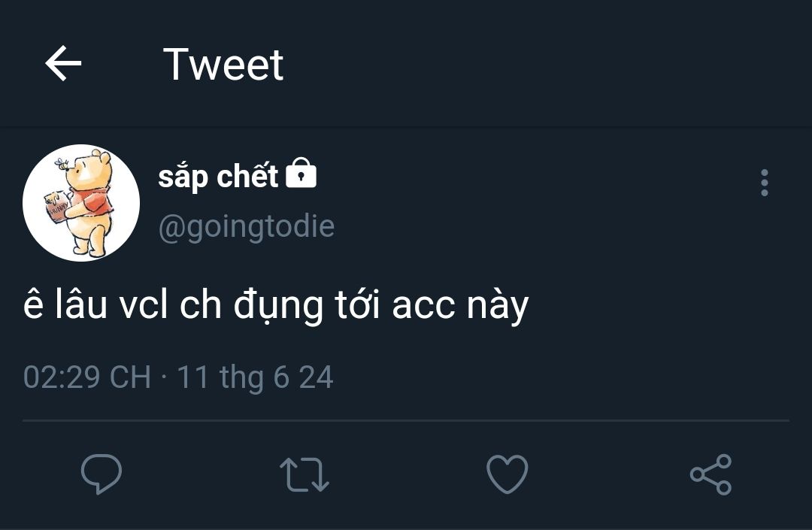Screen dimensions: 812x530
Task: Open the three-dot more options menu
Action: click(765, 183)
